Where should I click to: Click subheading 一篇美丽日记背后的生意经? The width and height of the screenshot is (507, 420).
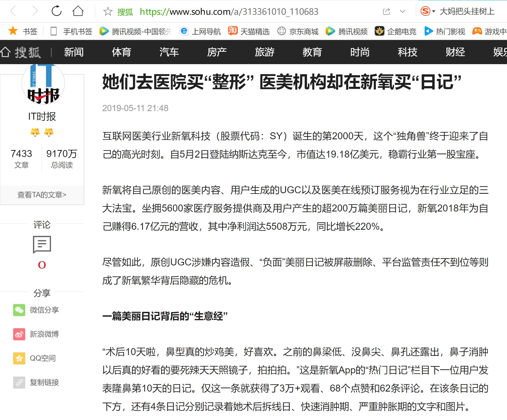pyautogui.click(x=165, y=316)
